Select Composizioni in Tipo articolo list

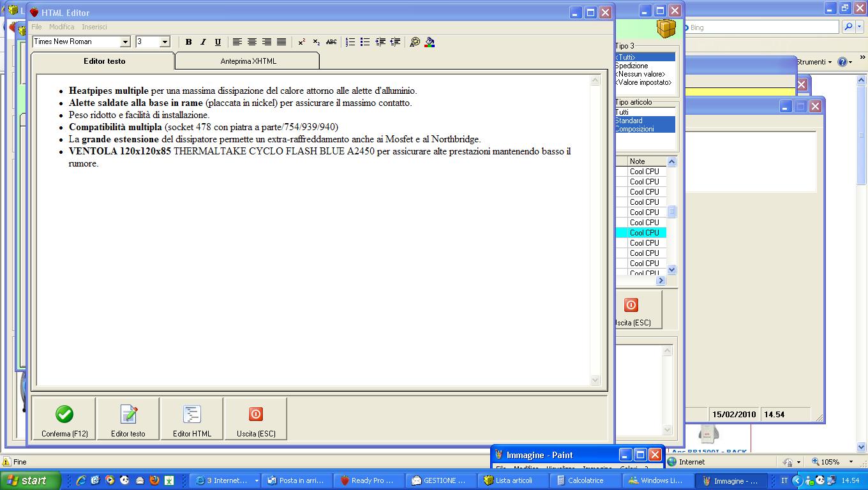pyautogui.click(x=645, y=129)
